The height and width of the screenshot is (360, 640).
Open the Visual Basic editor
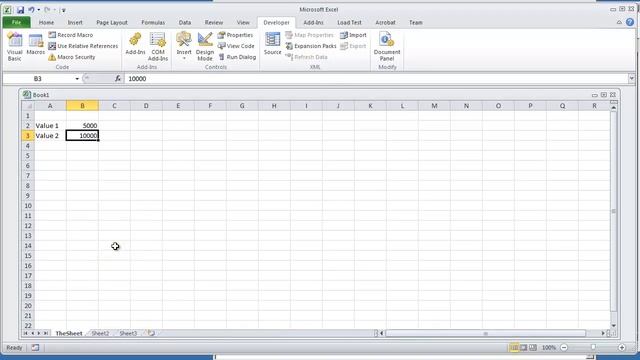tap(15, 47)
